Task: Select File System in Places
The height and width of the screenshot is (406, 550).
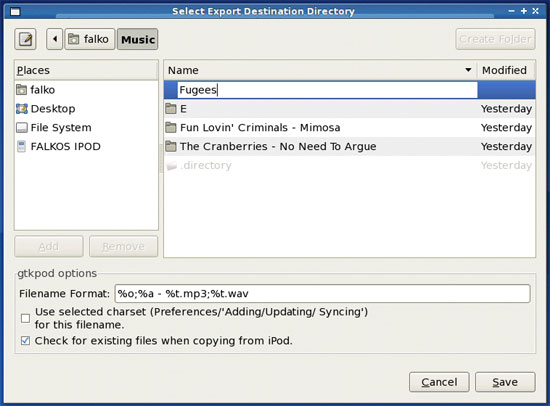Action: point(86,128)
